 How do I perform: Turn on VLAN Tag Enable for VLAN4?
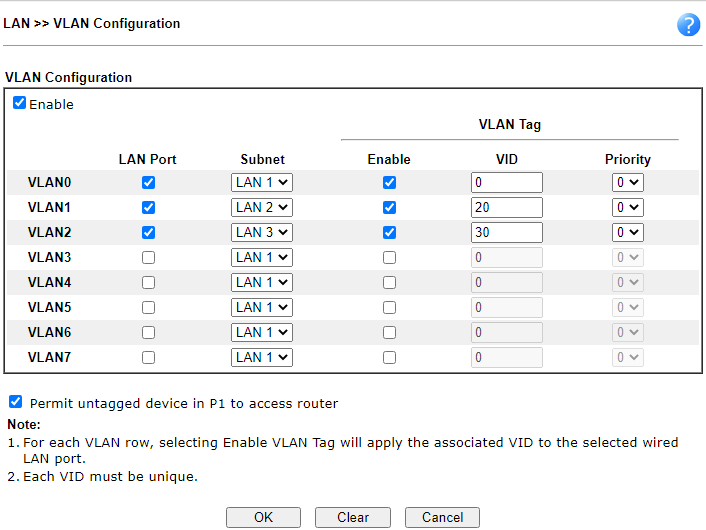tap(389, 282)
